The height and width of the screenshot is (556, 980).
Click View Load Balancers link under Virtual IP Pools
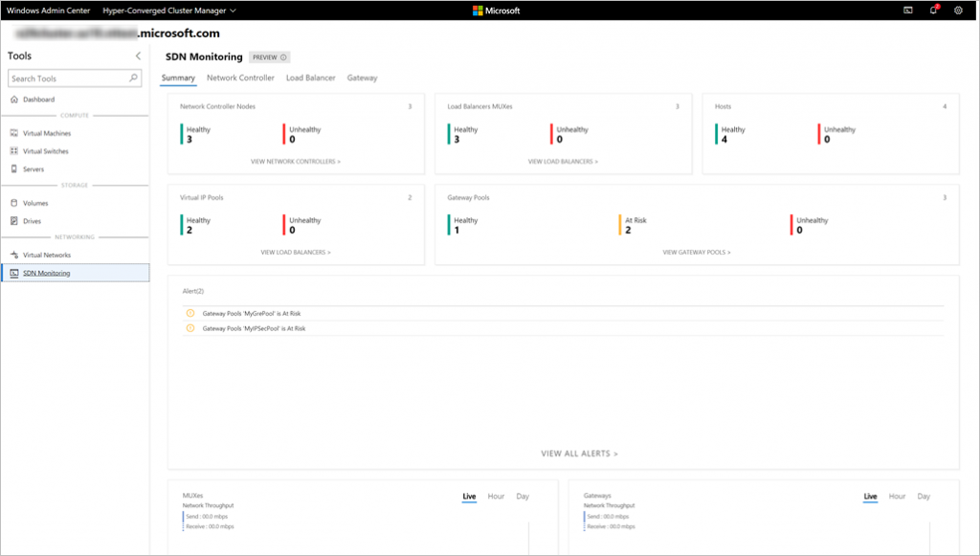pyautogui.click(x=296, y=253)
